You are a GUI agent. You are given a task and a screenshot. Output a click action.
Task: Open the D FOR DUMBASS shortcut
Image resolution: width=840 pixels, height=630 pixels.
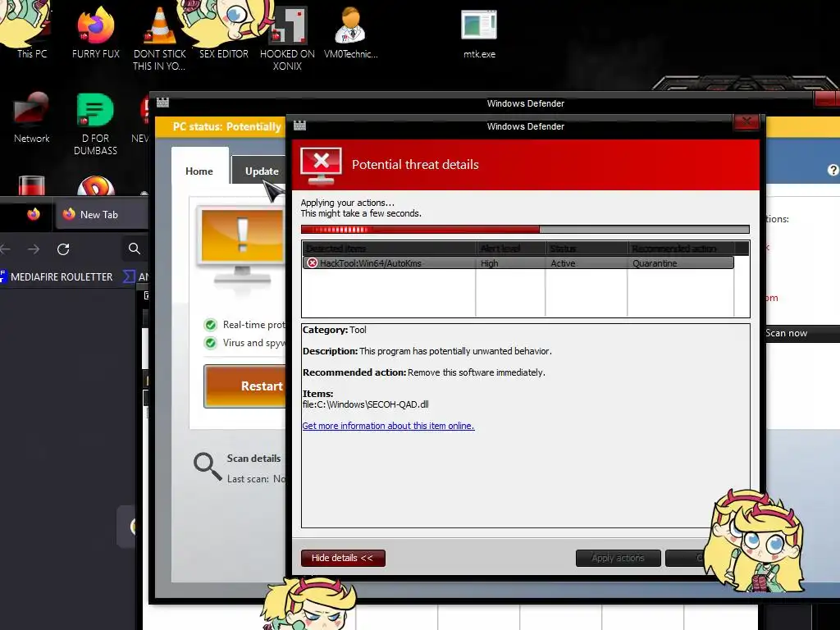[95, 125]
